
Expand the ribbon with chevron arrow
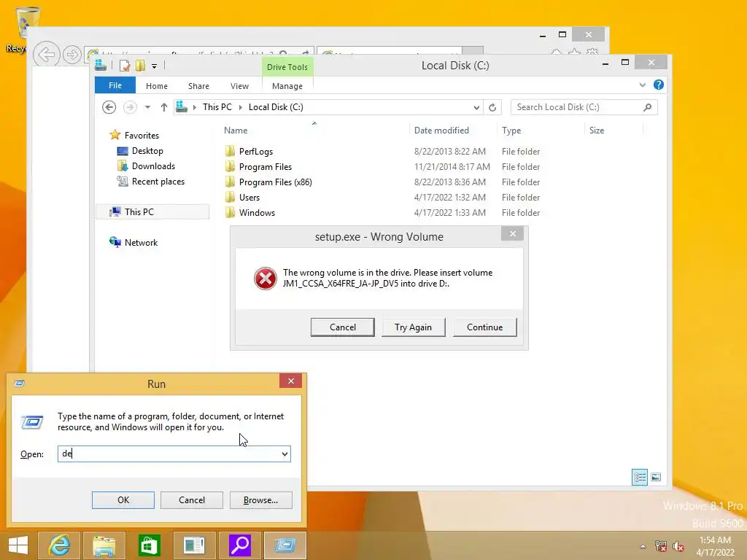643,85
